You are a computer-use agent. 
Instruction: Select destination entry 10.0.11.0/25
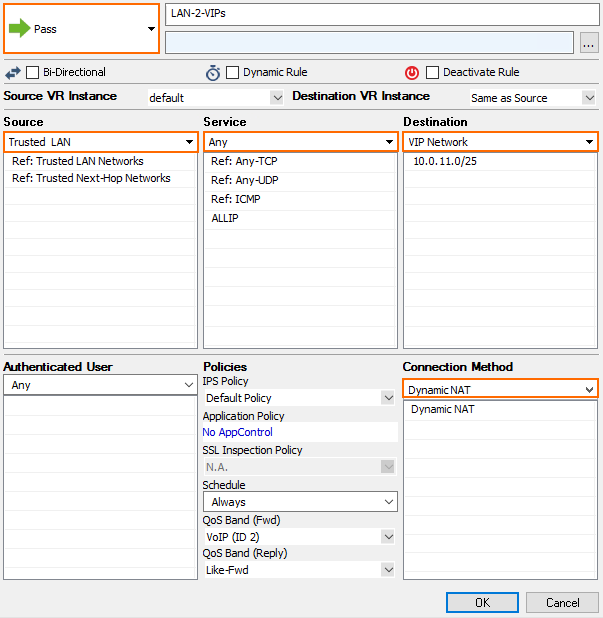(500, 161)
